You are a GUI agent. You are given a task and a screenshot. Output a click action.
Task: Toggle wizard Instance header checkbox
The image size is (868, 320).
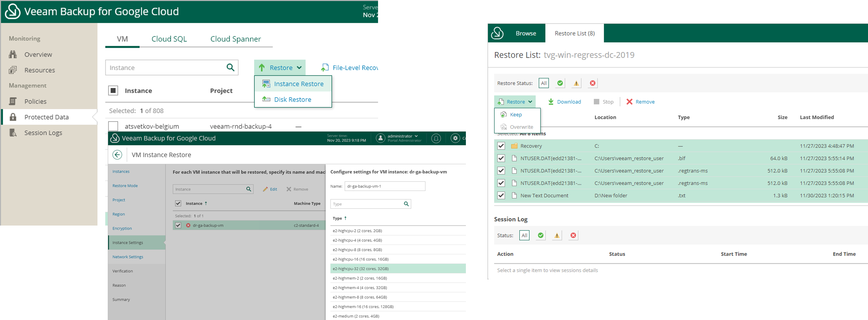pos(178,203)
